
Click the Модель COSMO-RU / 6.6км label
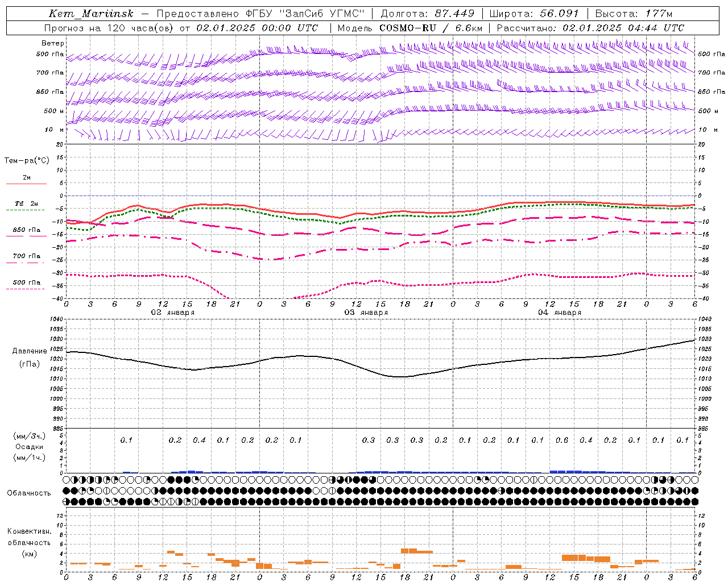pos(409,28)
